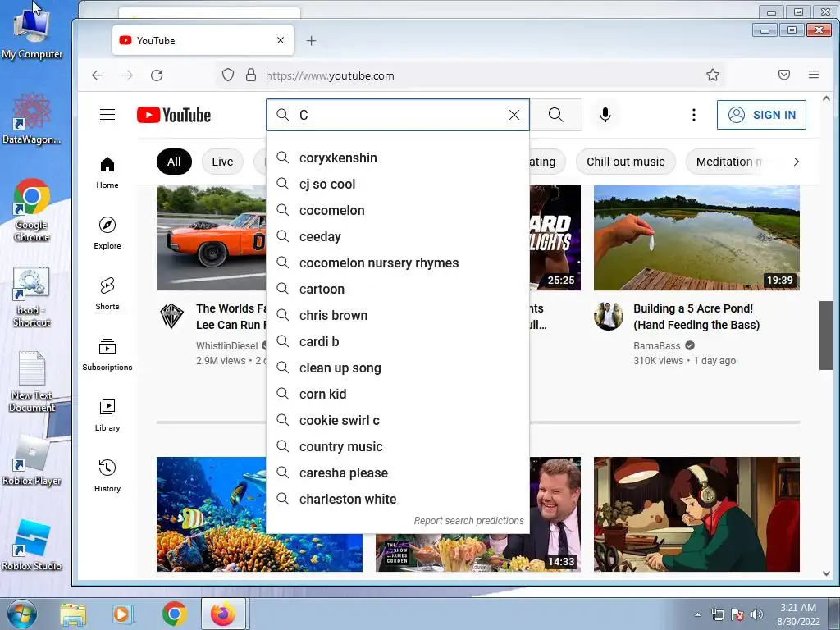Choose the suggestion cookie swirl c
Viewport: 840px width, 630px height.
point(398,421)
